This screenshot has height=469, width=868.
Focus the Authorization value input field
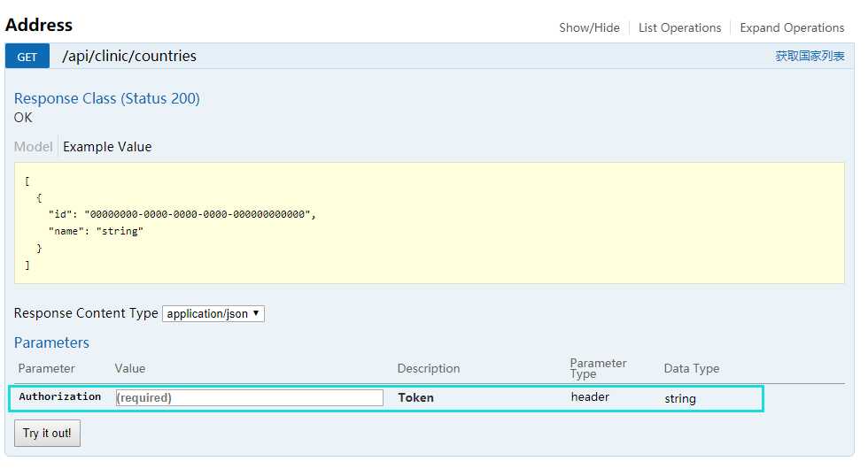[x=249, y=397]
